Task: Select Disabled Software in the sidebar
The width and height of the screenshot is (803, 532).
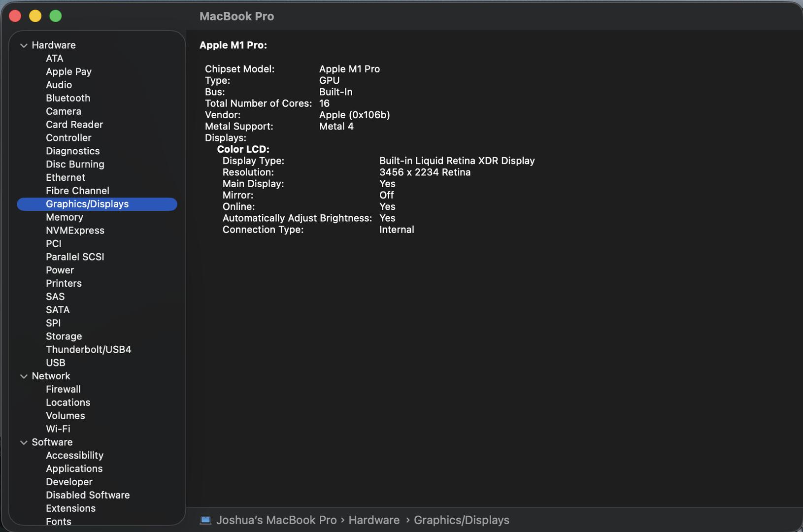Action: click(88, 495)
